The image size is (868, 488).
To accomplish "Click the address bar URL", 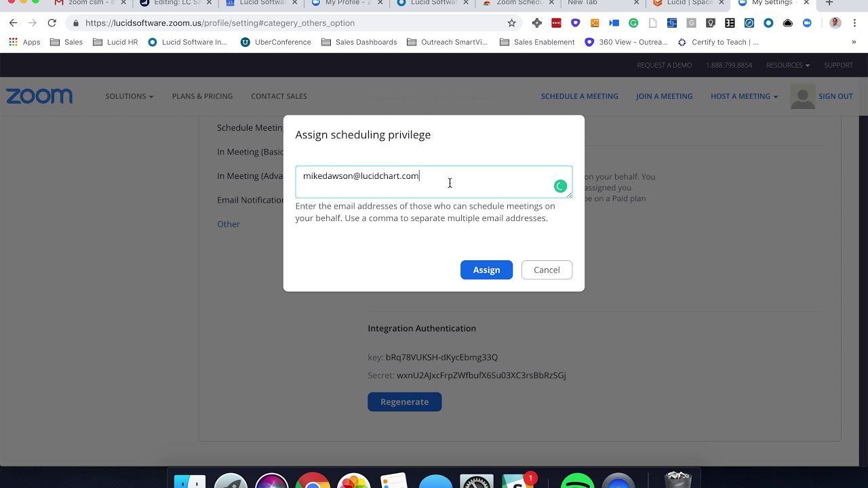I will (220, 23).
